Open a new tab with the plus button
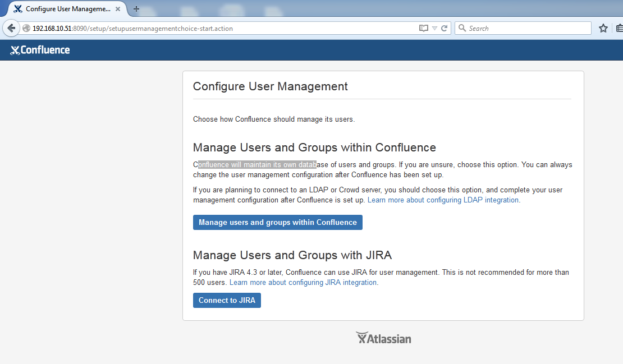 (136, 9)
